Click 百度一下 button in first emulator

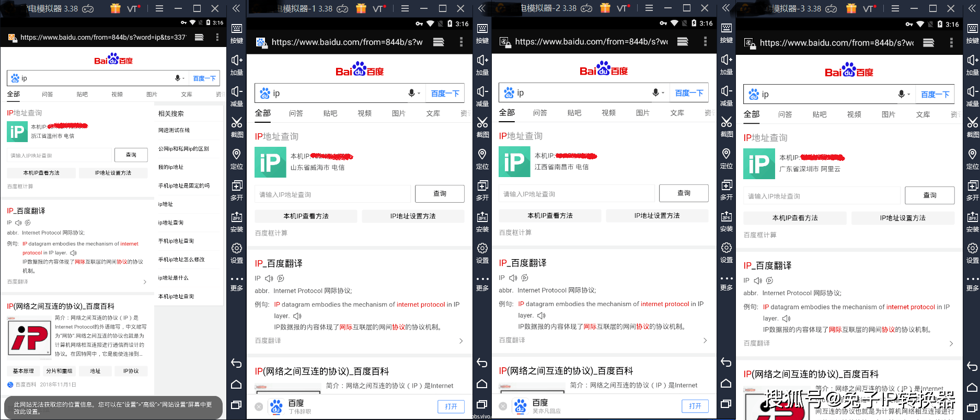coord(204,78)
